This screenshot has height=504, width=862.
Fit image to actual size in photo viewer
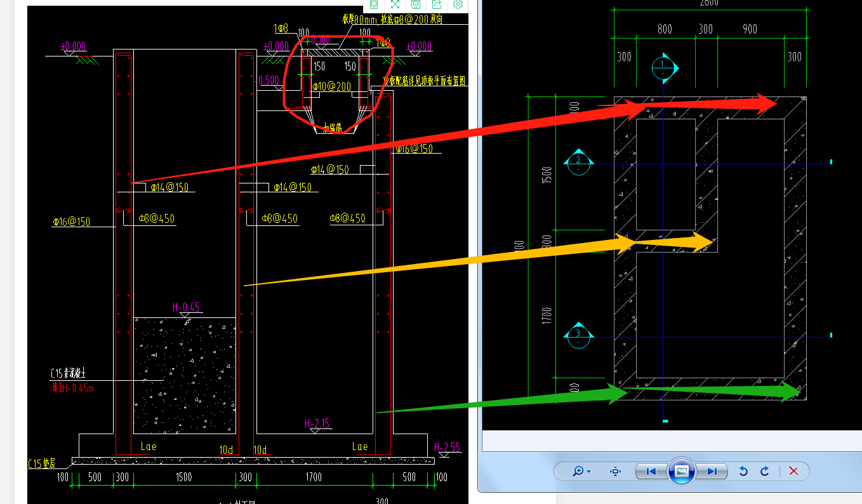pos(615,471)
